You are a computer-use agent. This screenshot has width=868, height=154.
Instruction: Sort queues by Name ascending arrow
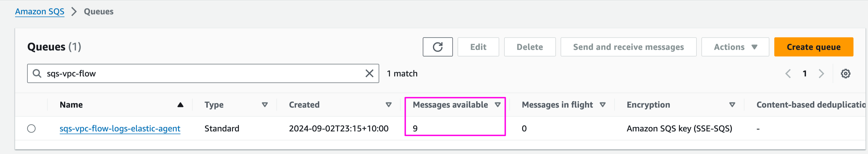pos(180,105)
